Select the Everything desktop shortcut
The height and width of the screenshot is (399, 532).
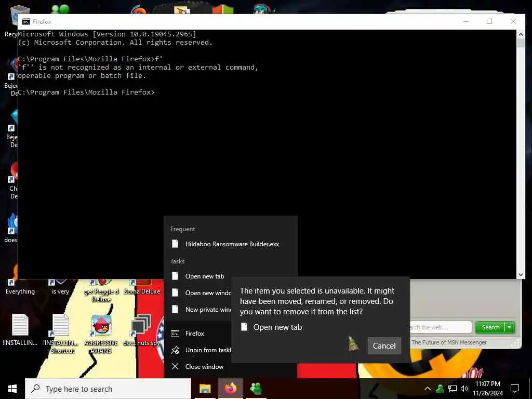20,287
